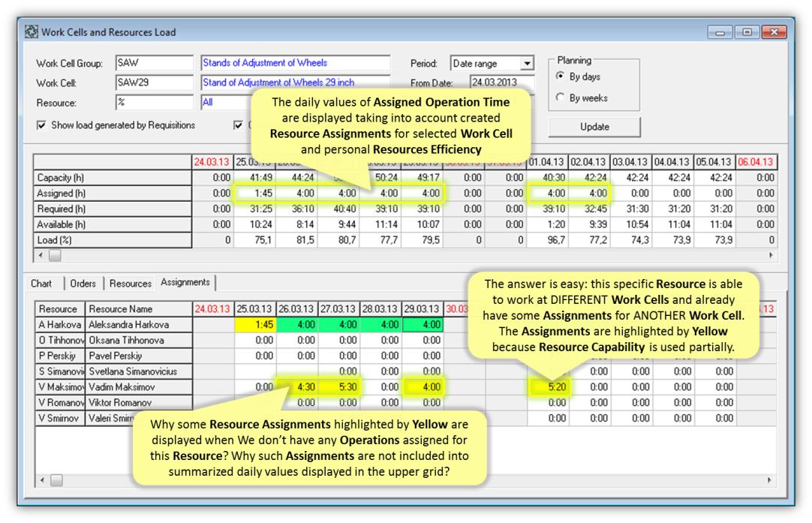Select the By days planning option
Image resolution: width=812 pixels, height=523 pixels.
[x=561, y=77]
